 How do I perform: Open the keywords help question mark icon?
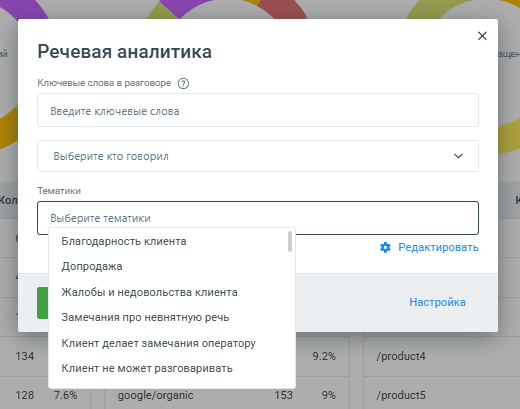[x=183, y=83]
